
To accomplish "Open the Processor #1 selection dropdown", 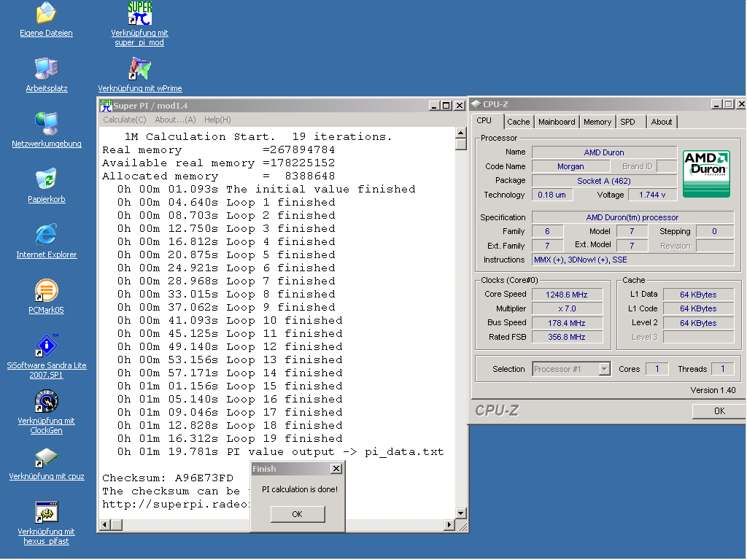I will 604,369.
